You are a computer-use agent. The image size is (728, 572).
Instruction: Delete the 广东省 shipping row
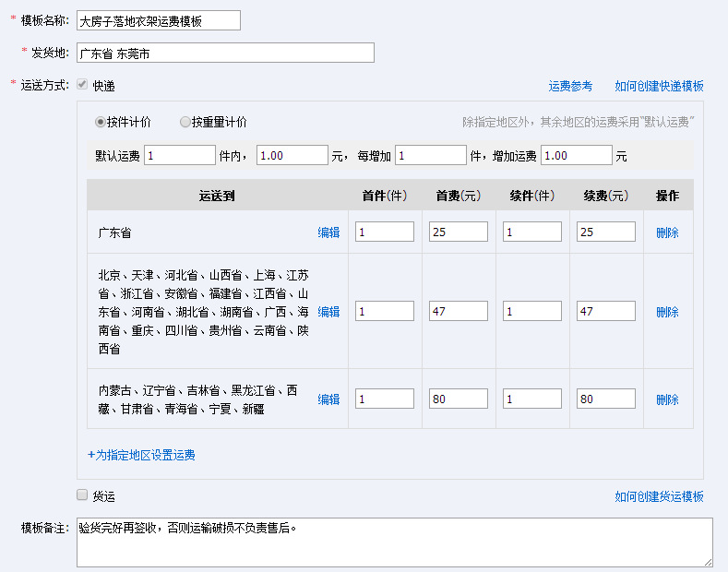coord(667,232)
